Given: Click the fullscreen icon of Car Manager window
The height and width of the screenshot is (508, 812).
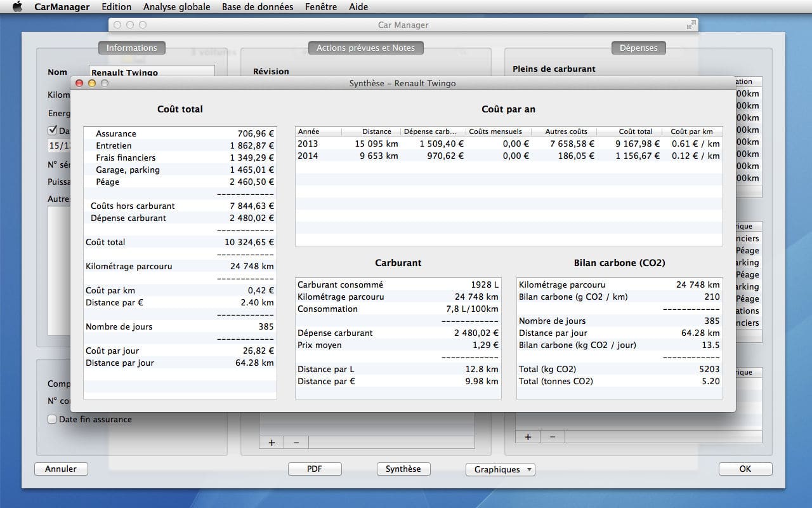Looking at the screenshot, I should click(691, 25).
